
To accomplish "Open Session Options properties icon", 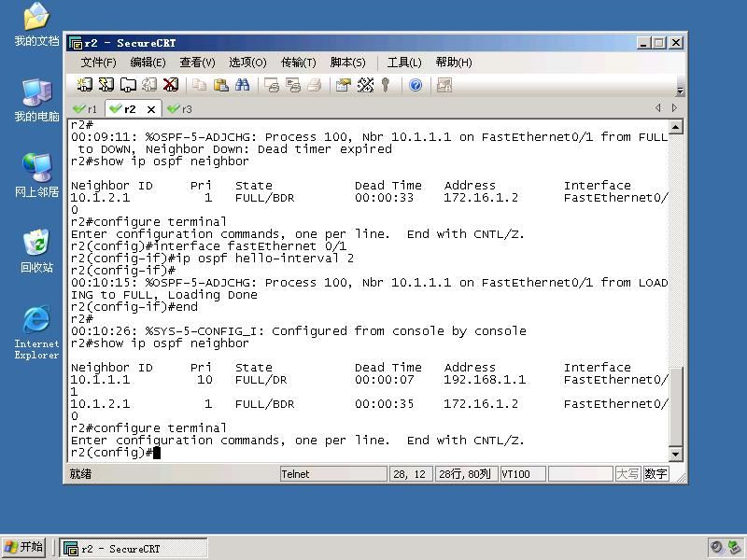I will (x=344, y=85).
